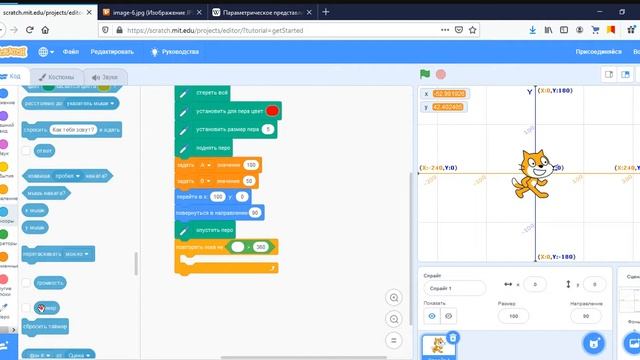Switch to small stage layout
This screenshot has width=640, height=360.
click(x=609, y=74)
